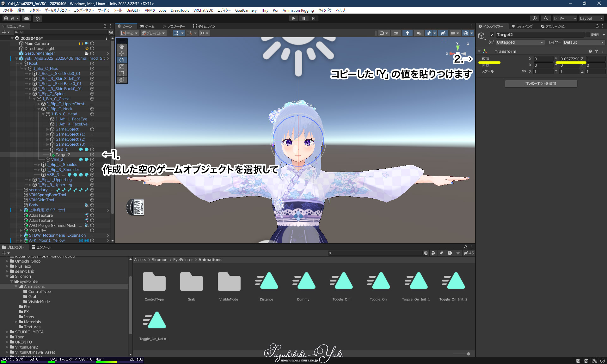The image size is (607, 364).
Task: Toggle 2D view mode
Action: 396,33
